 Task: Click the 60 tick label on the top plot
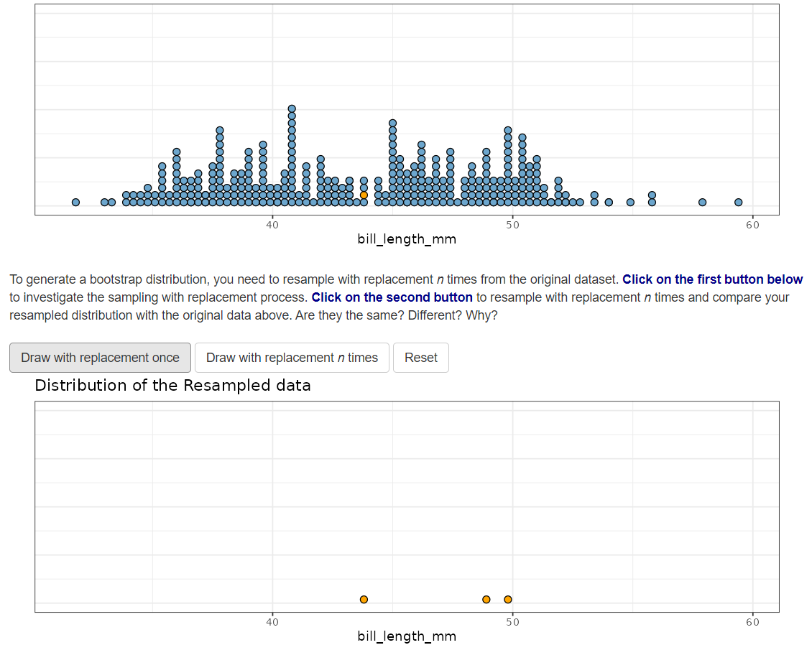(x=752, y=225)
